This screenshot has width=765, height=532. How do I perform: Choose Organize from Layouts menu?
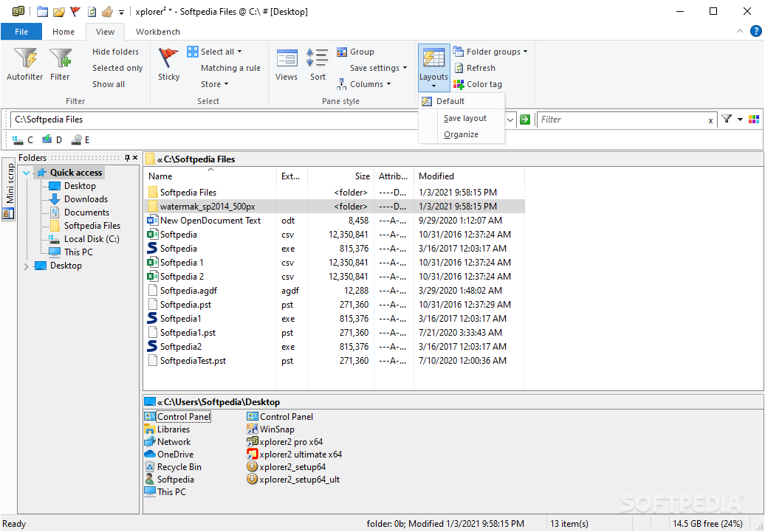(x=461, y=134)
